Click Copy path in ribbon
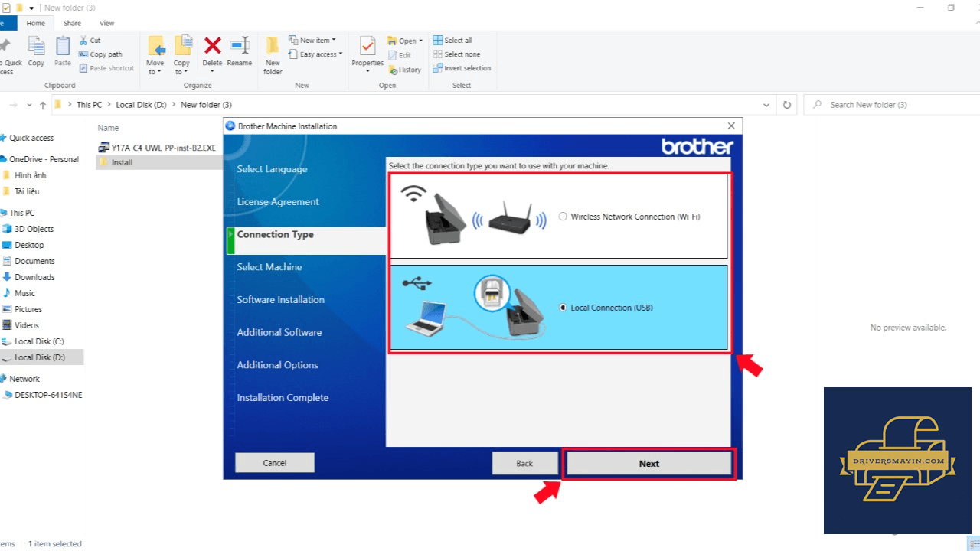Screen dimensions: 980x551 tap(100, 54)
